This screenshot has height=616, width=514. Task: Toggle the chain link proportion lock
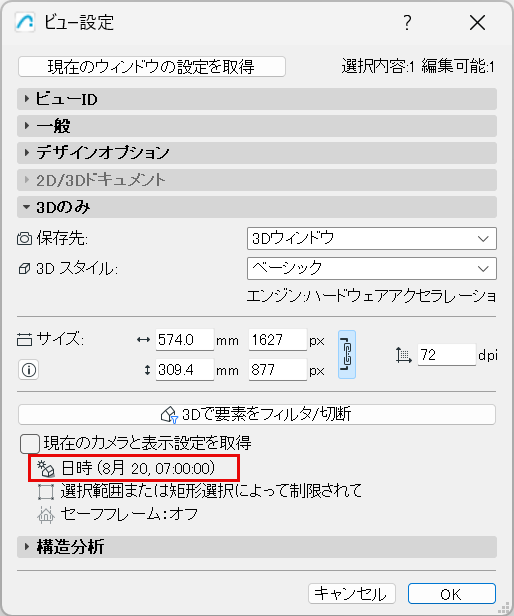pos(347,354)
